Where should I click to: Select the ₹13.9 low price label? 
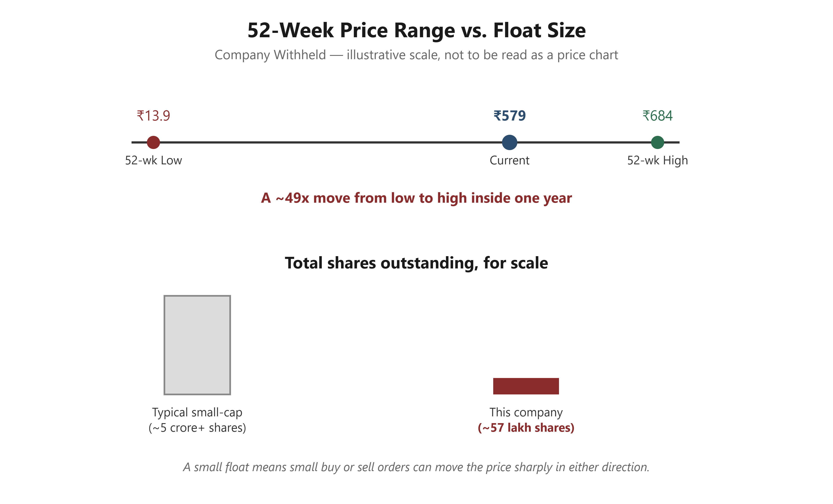coord(153,116)
